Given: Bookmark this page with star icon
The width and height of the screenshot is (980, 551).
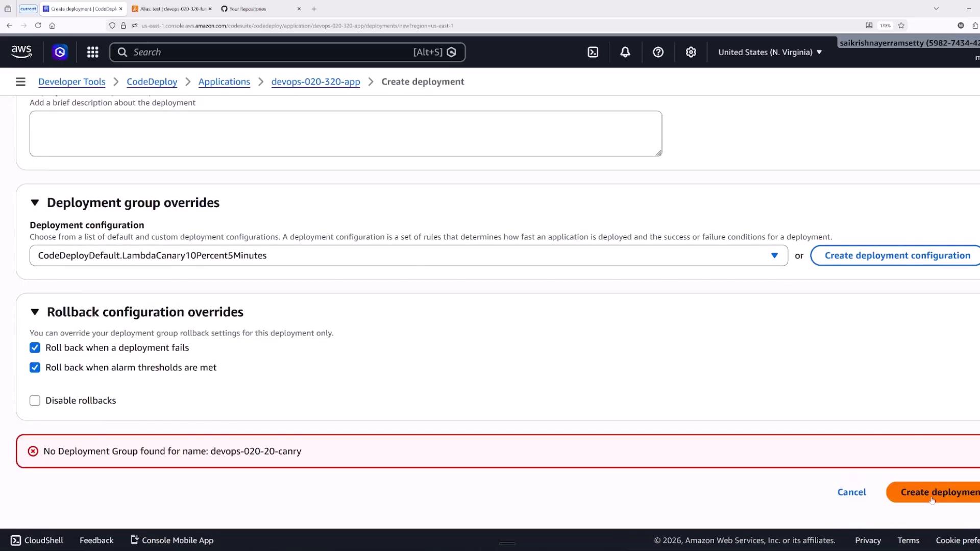Looking at the screenshot, I should pos(901,26).
